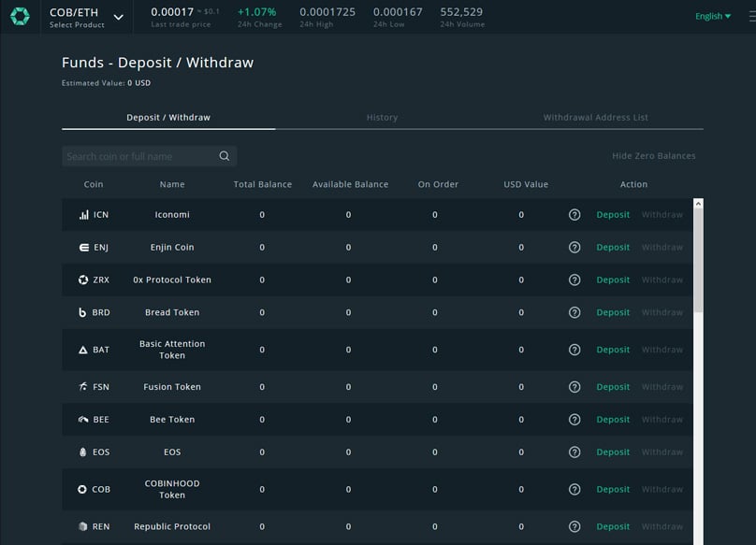Deposit ENJ Enjin Coin funds
Image resolution: width=756 pixels, height=545 pixels.
click(x=613, y=247)
